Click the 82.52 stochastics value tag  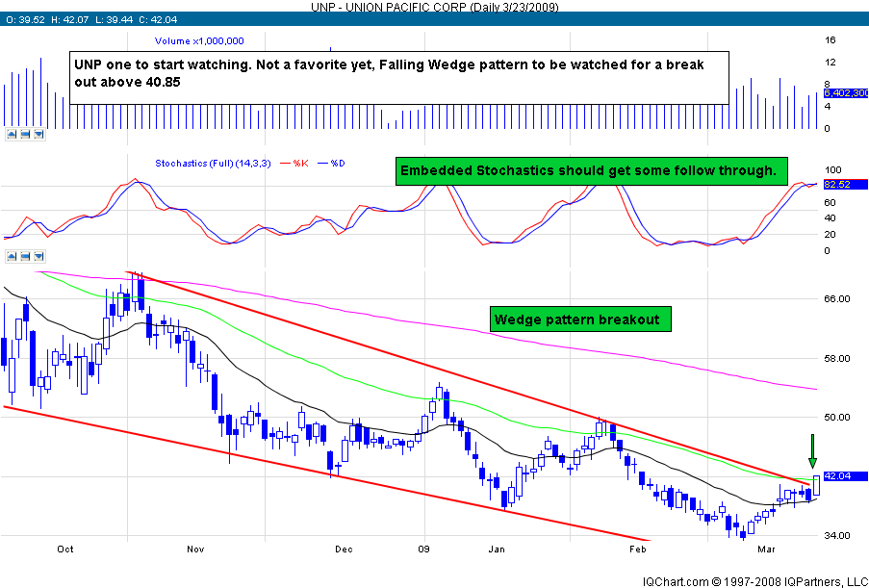pyautogui.click(x=845, y=185)
